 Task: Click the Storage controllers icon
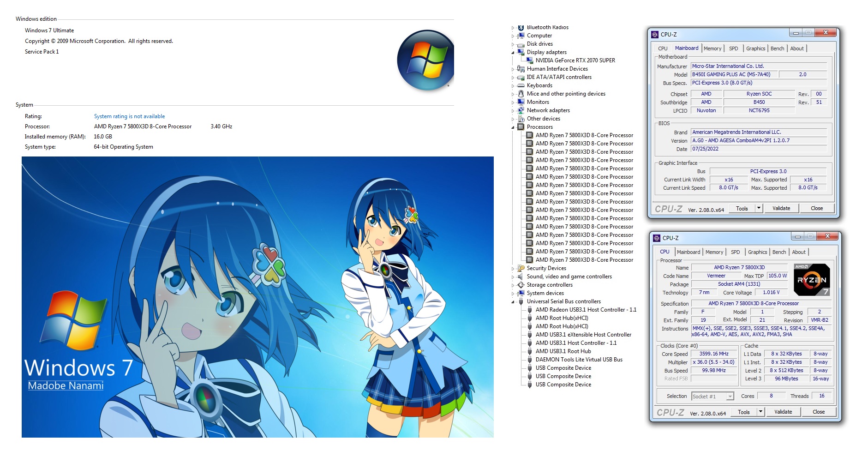pos(521,285)
